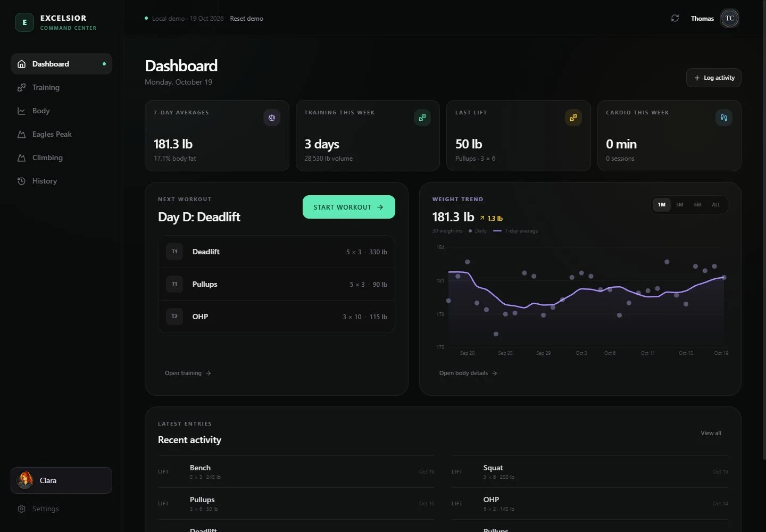The width and height of the screenshot is (766, 532).
Task: Open the Training page from sidebar
Action: click(61, 87)
